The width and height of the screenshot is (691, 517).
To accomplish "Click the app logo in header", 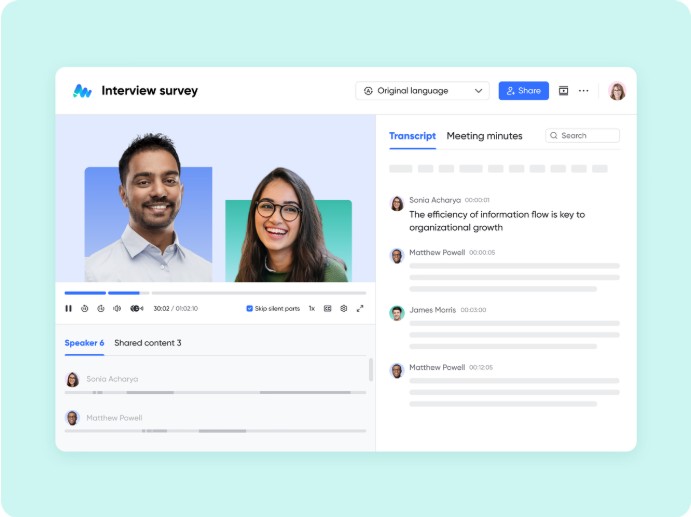I will click(x=82, y=91).
